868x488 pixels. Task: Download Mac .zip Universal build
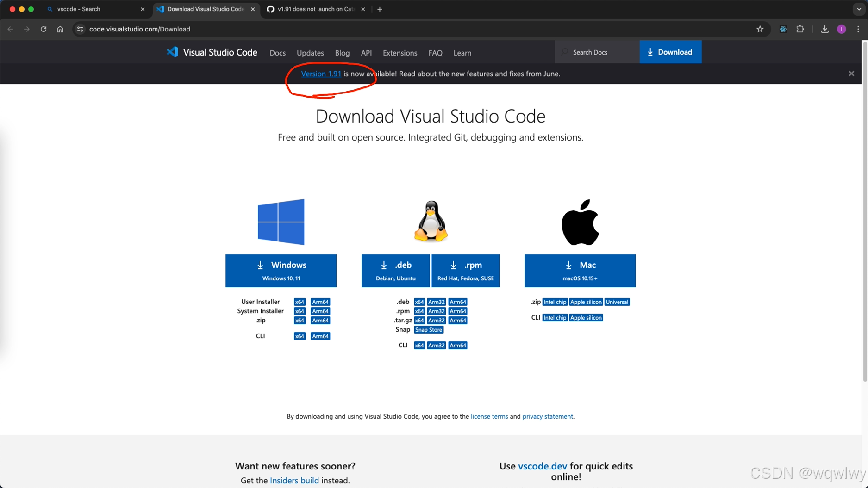[617, 302]
